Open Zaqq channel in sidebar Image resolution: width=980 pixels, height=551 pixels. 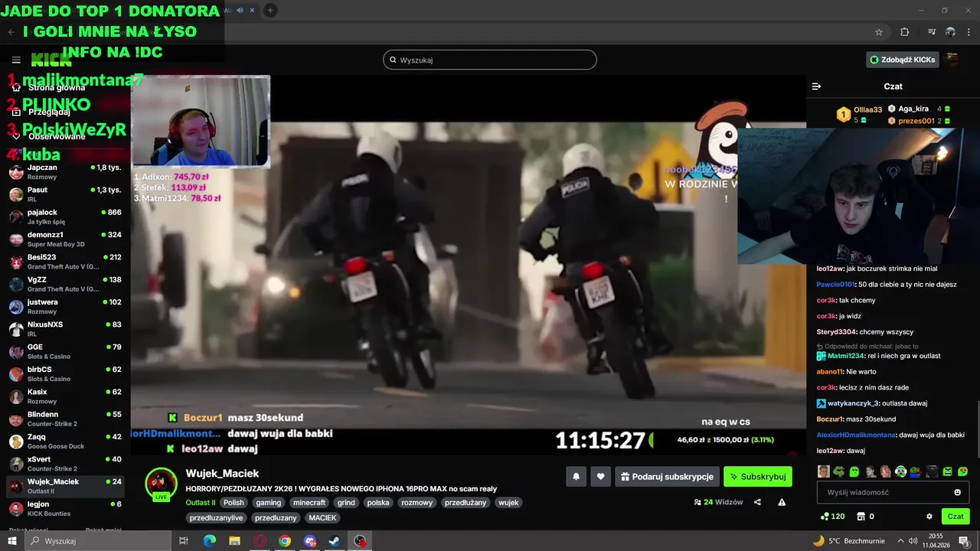coord(65,441)
